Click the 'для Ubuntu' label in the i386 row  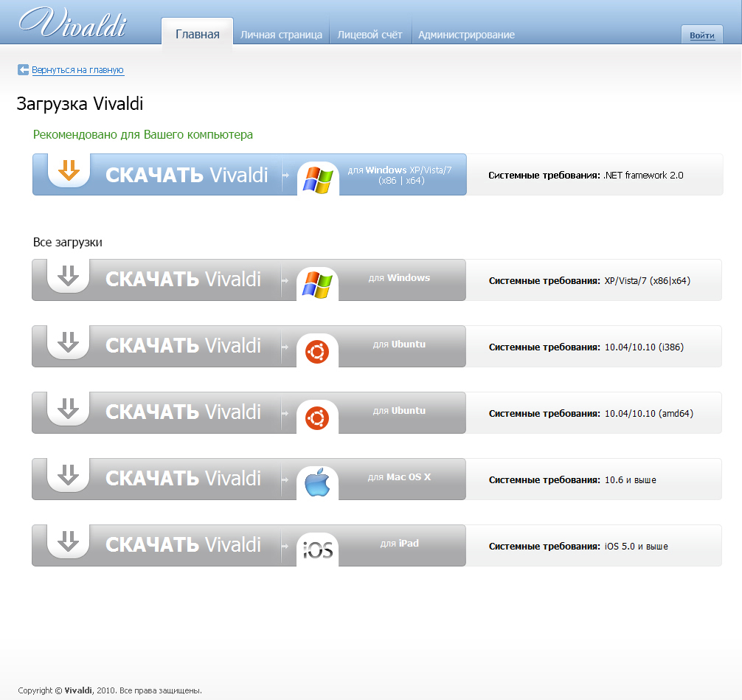coord(399,344)
